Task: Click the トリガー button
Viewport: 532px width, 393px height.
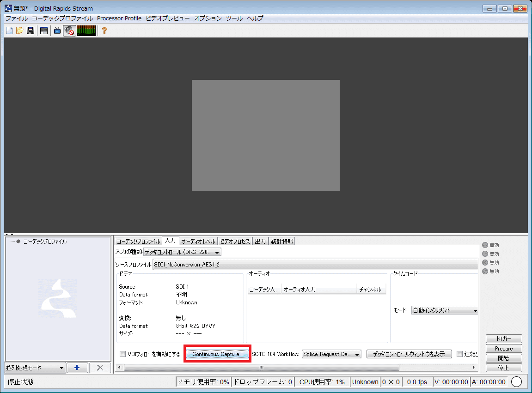Action: point(504,339)
